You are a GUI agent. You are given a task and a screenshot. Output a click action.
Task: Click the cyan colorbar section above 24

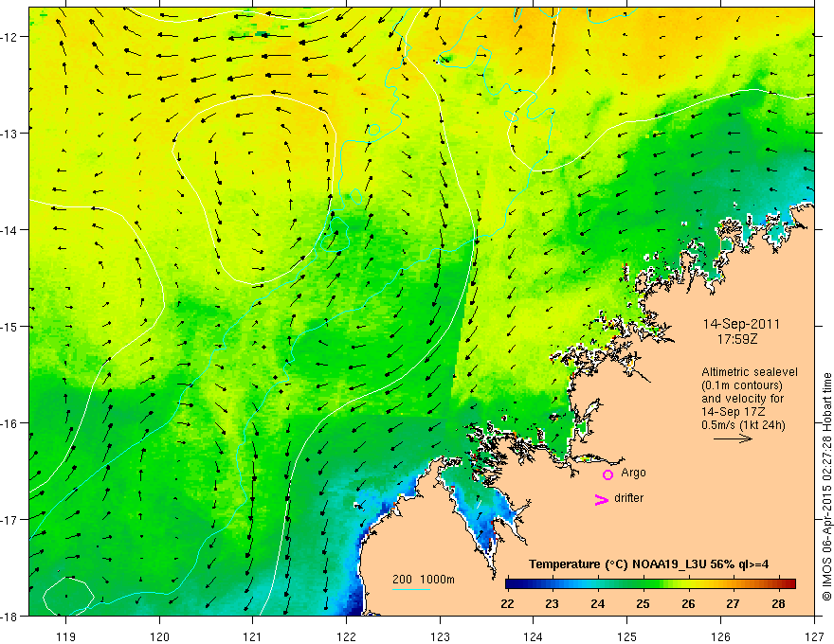[x=597, y=583]
